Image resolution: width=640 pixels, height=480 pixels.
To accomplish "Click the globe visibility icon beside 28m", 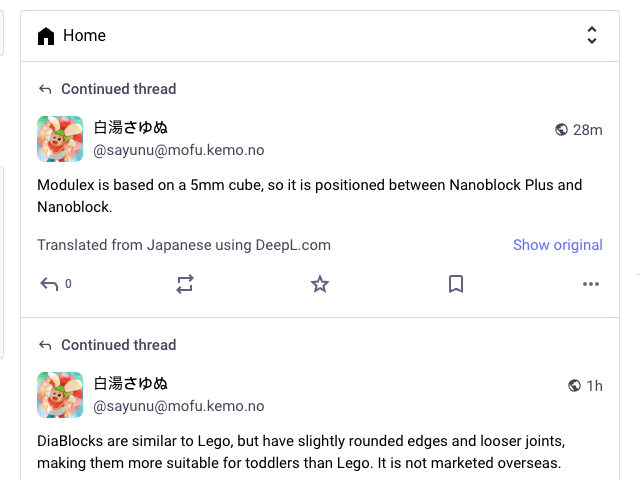I will point(561,130).
